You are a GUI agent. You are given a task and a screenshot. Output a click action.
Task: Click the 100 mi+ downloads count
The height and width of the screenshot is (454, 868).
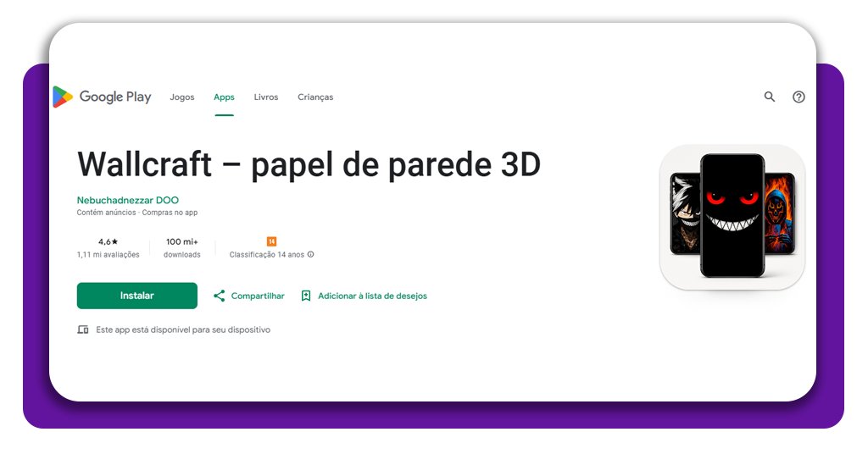tap(182, 241)
